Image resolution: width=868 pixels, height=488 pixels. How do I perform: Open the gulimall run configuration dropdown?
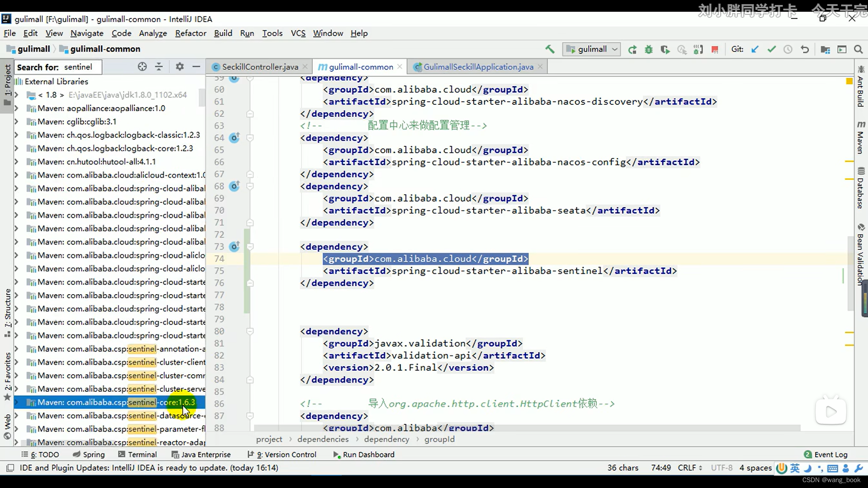pyautogui.click(x=591, y=49)
